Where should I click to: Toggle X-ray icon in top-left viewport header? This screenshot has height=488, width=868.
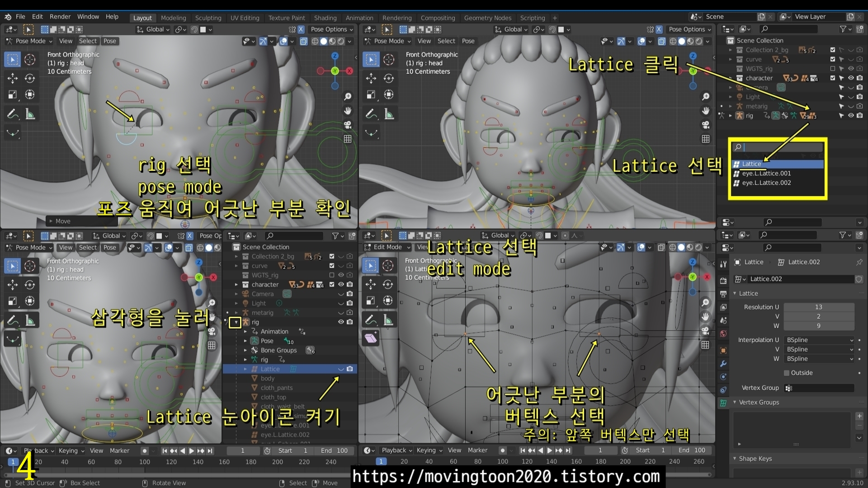[x=304, y=41]
